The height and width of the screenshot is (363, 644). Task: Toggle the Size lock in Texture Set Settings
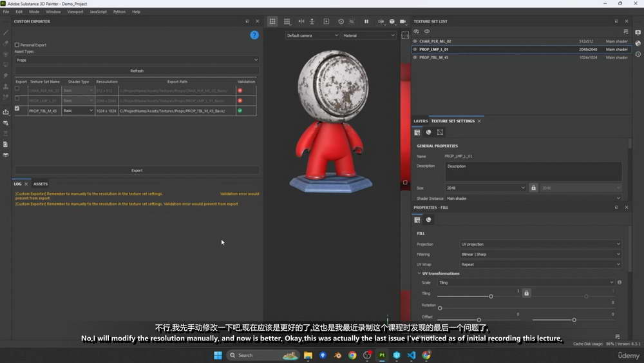[533, 188]
